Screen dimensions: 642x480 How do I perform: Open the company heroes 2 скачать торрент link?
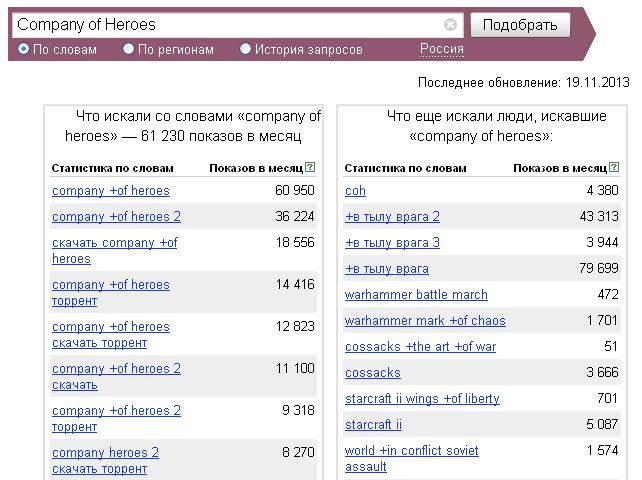(x=105, y=461)
